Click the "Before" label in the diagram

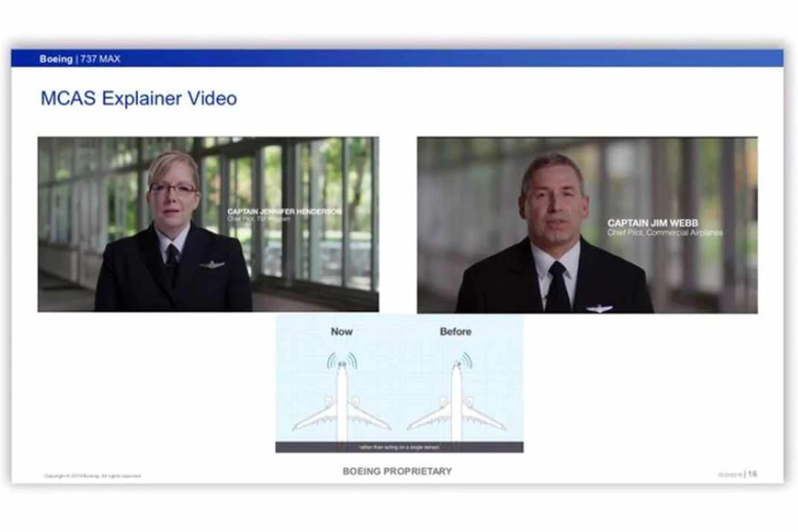click(x=455, y=331)
